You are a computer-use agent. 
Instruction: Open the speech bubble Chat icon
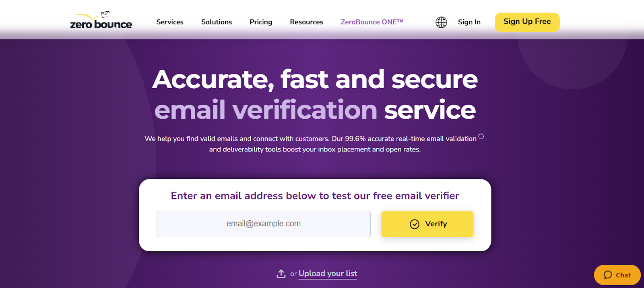point(608,275)
